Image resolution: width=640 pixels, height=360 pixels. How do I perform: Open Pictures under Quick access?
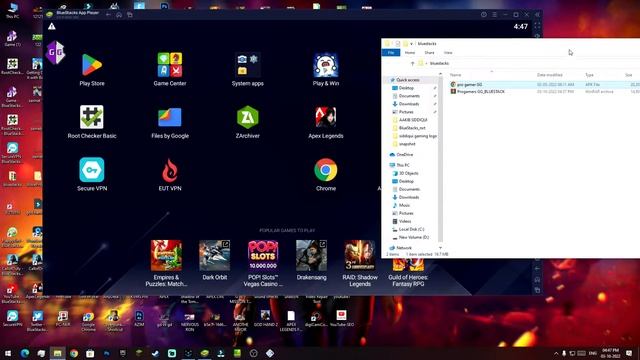coord(406,112)
